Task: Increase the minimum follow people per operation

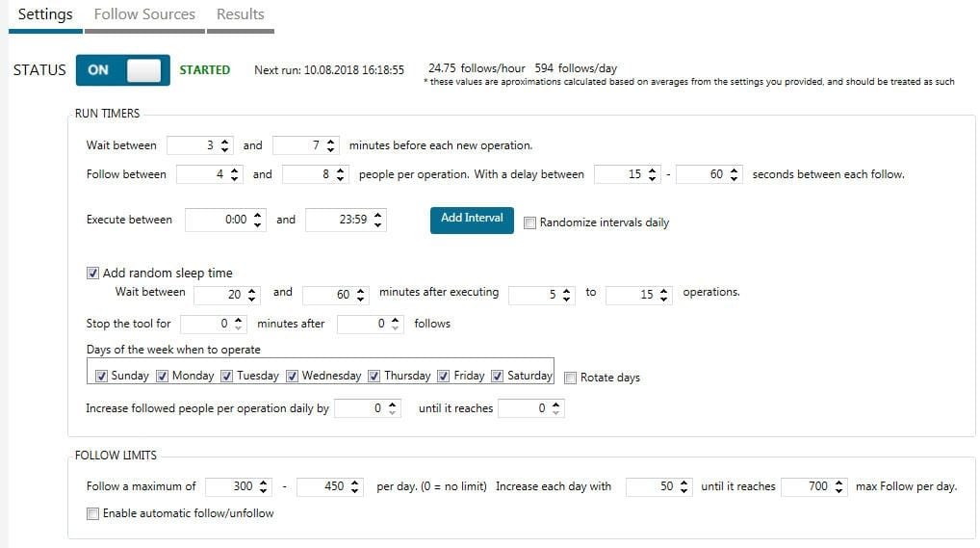Action: [x=234, y=170]
